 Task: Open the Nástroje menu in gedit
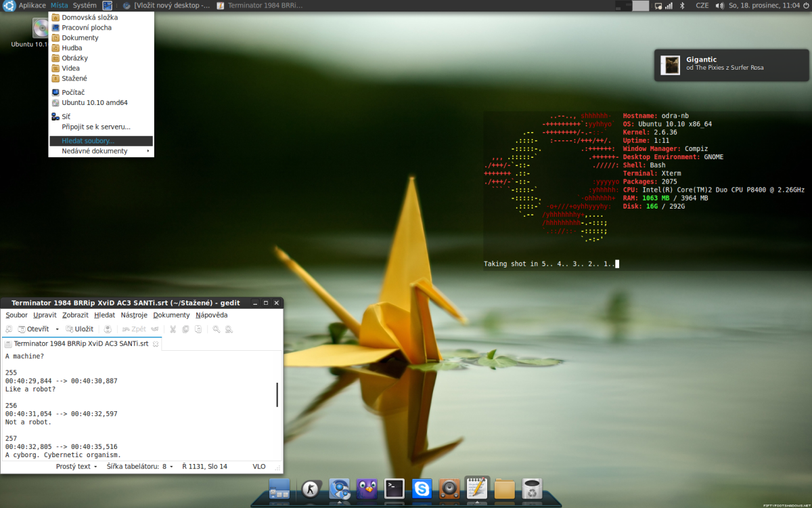134,315
